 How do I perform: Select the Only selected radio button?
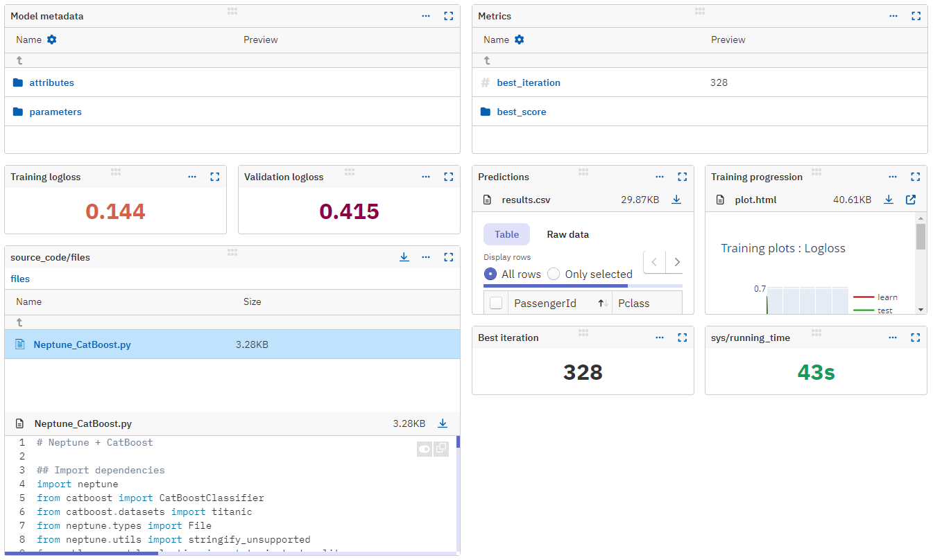[553, 274]
